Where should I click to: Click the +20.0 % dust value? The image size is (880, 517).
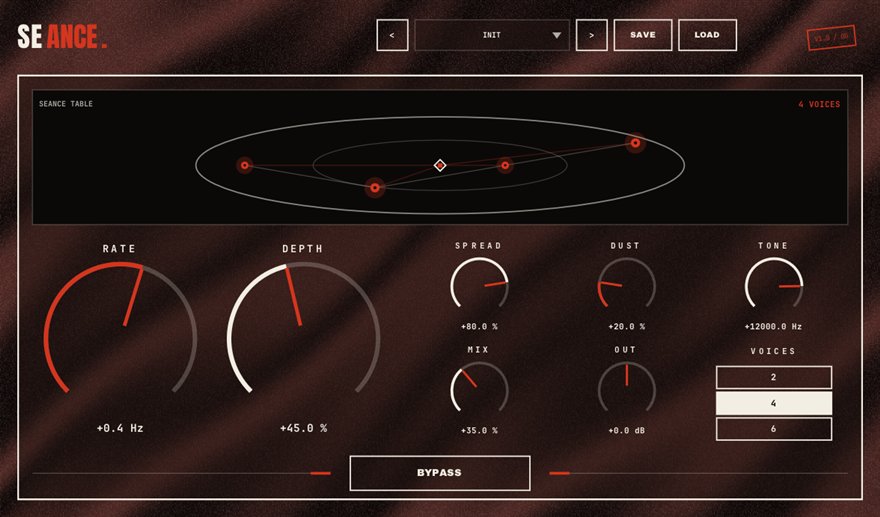[x=626, y=326]
